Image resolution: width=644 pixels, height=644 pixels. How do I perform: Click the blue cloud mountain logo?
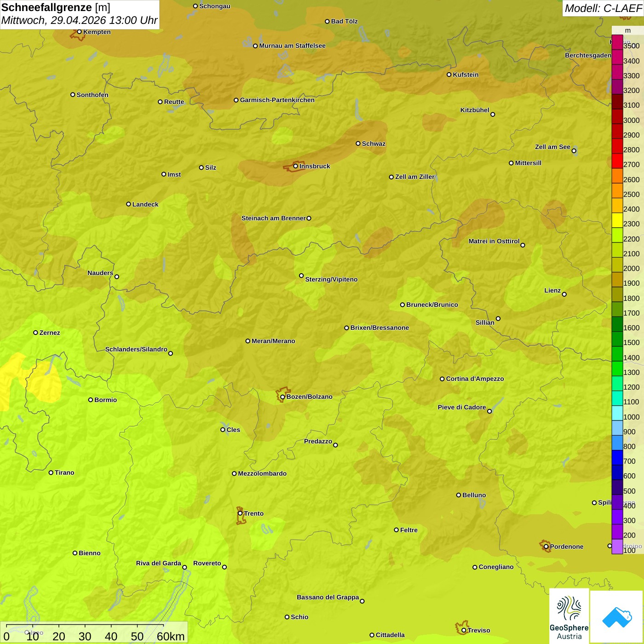tap(617, 617)
